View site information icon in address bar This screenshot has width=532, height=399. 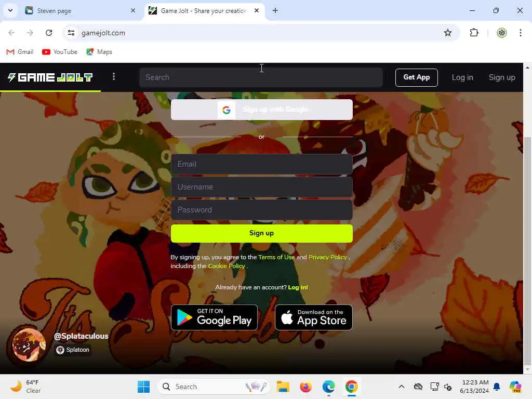(x=71, y=33)
